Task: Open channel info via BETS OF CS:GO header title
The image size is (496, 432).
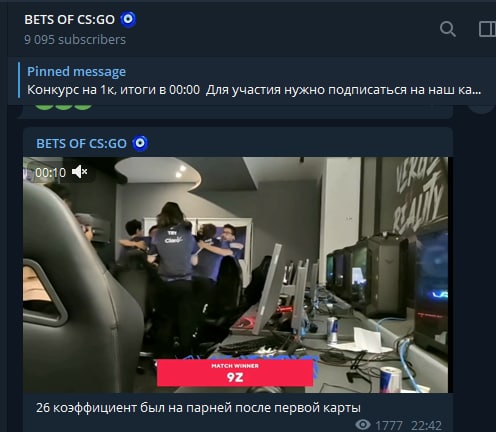Action: tap(70, 20)
